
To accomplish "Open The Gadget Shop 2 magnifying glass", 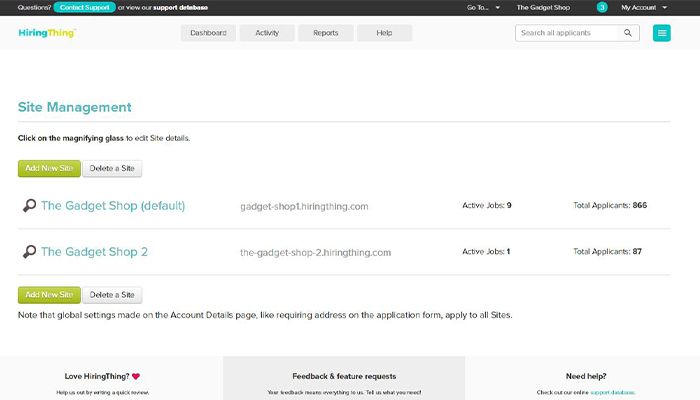I will pos(29,252).
